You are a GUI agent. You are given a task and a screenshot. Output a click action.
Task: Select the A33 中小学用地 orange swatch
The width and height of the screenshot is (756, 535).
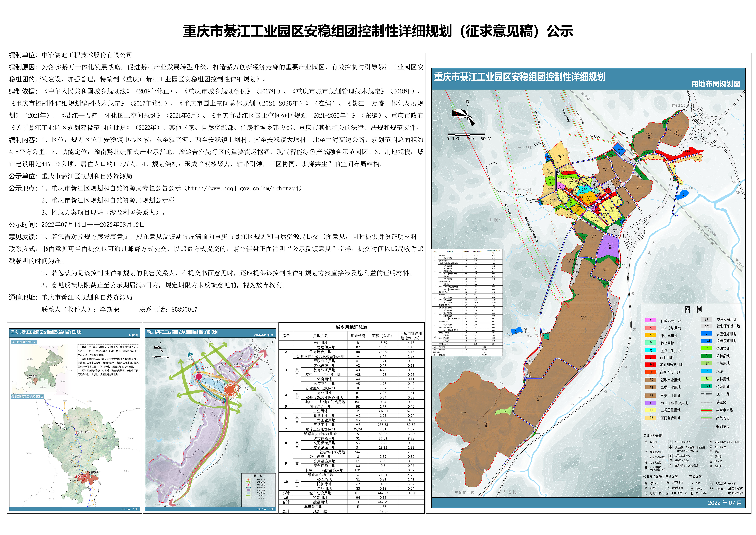(x=651, y=335)
